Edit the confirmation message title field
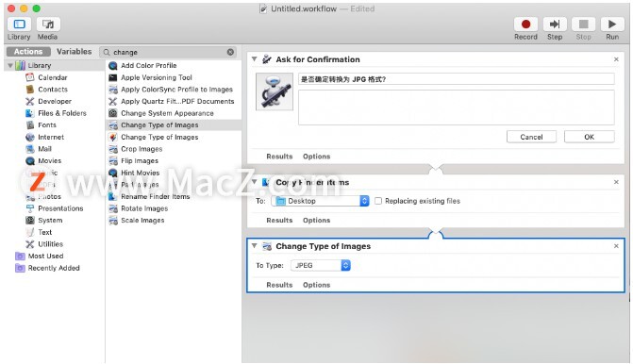Viewport: 633px width, 364px height. pos(457,79)
